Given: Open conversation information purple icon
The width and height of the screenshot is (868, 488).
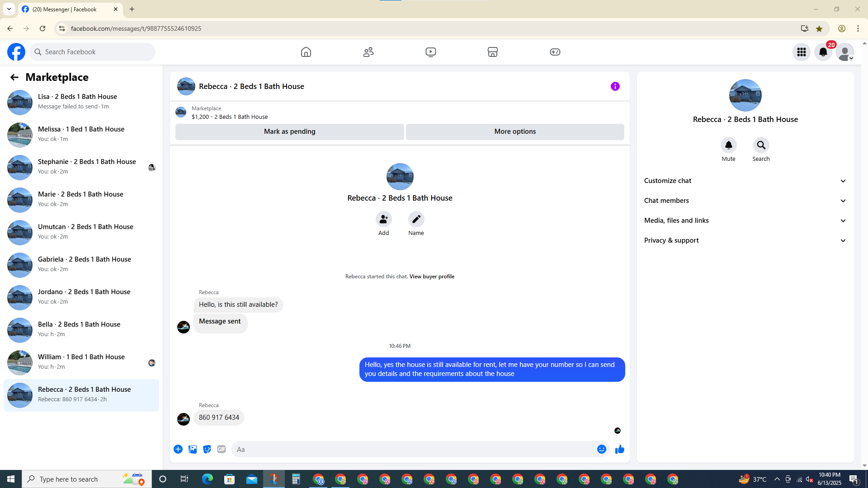Looking at the screenshot, I should pos(615,86).
